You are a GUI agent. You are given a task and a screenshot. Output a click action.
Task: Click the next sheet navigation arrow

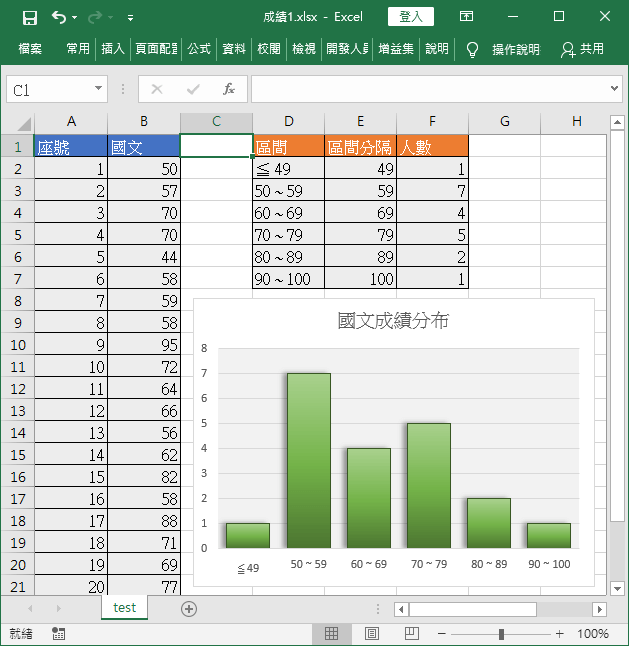point(58,609)
